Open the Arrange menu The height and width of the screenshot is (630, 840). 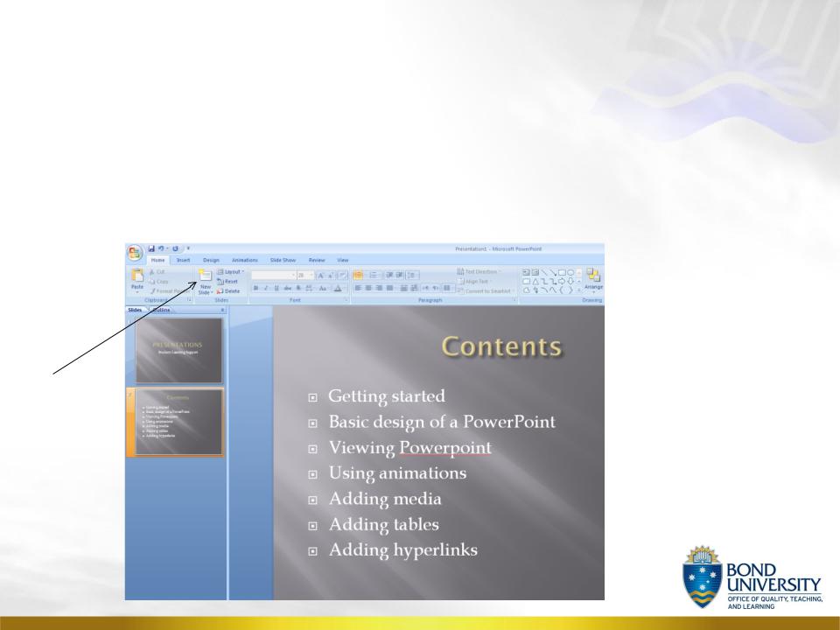(x=593, y=281)
